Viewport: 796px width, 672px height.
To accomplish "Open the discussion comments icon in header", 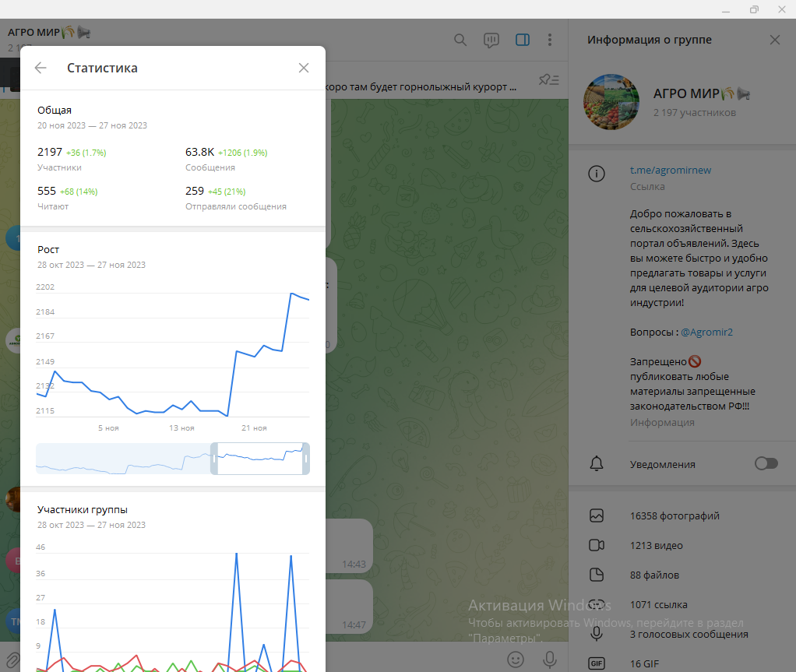I will coord(491,40).
